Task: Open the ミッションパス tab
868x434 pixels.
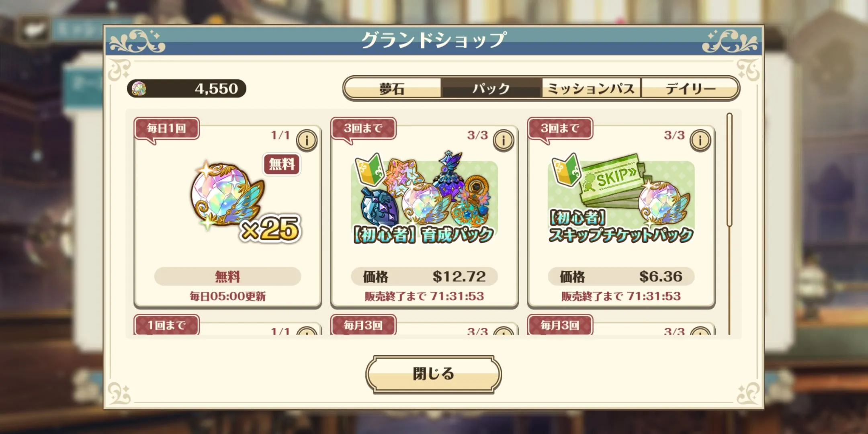Action: click(591, 88)
